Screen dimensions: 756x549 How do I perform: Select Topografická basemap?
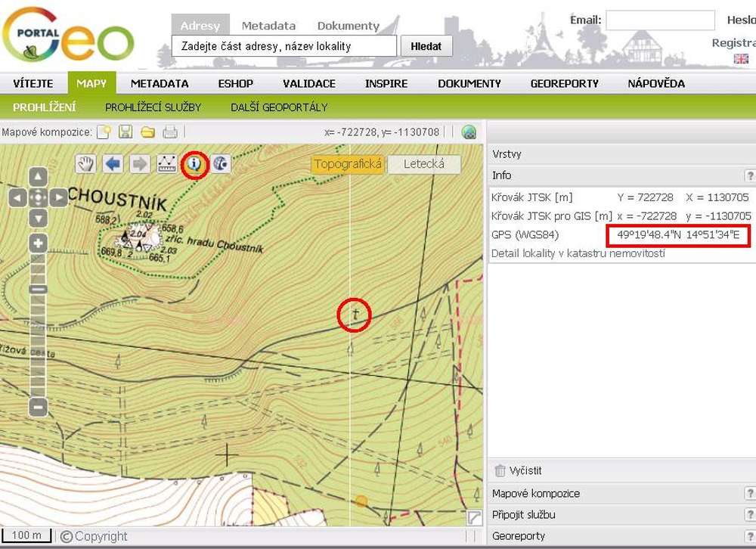348,164
